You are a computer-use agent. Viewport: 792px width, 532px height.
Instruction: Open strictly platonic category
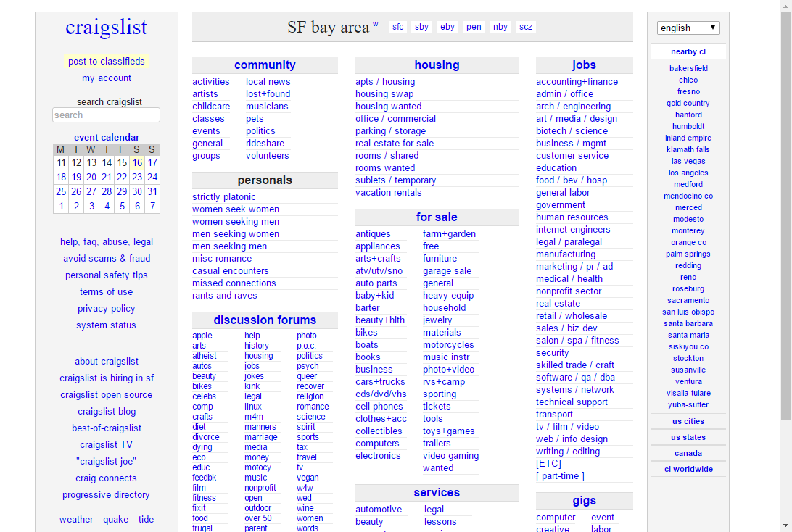click(x=224, y=197)
